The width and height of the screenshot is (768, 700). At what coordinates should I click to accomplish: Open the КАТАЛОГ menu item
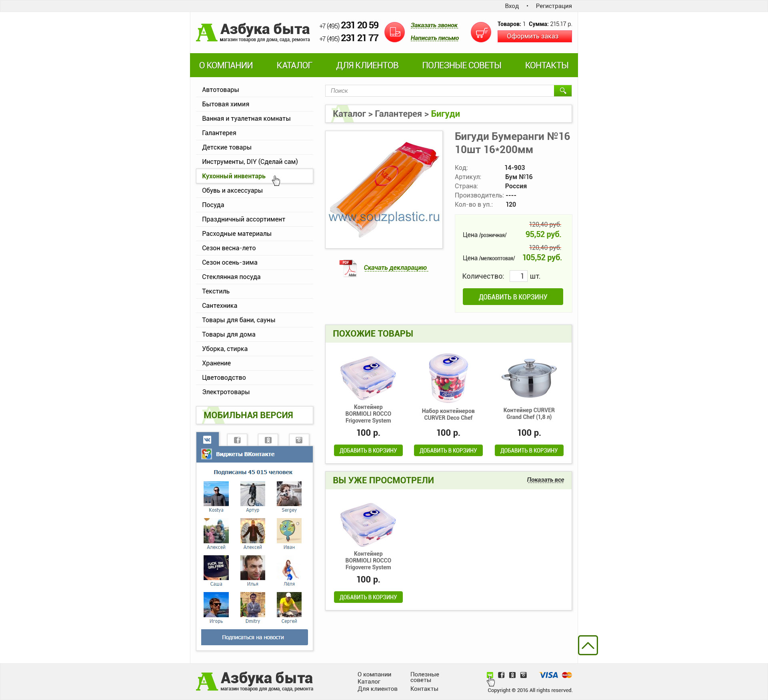[294, 65]
